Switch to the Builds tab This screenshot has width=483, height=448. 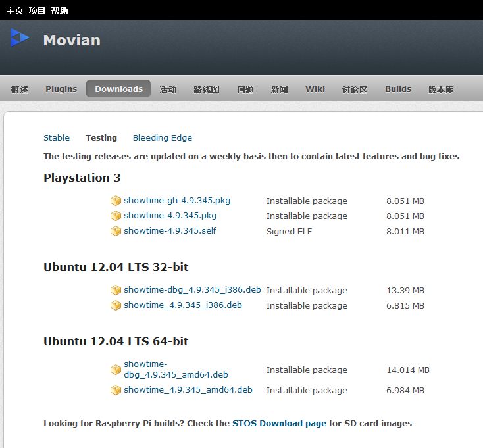point(398,89)
